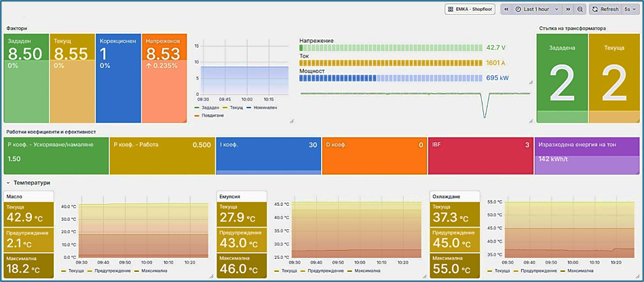Image resolution: width=644 pixels, height=282 pixels.
Task: Open the 5s refresh interval dropdown
Action: pos(630,9)
